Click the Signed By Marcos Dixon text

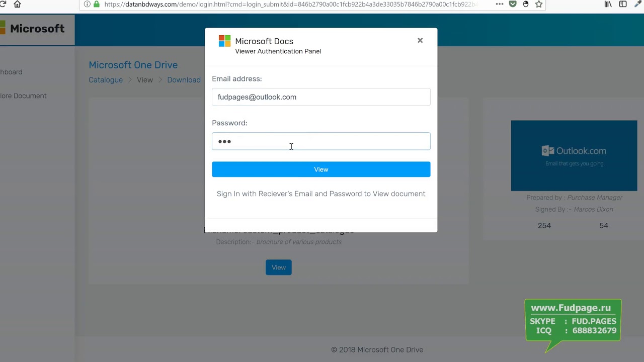(x=574, y=209)
